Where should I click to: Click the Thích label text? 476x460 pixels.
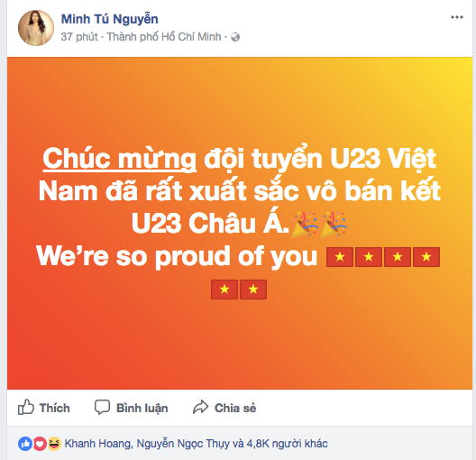pos(55,408)
